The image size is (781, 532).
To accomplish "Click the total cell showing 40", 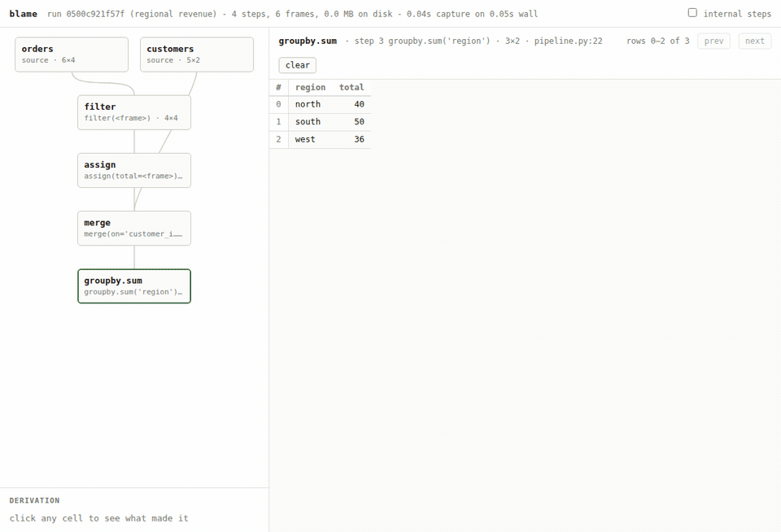I will click(351, 105).
